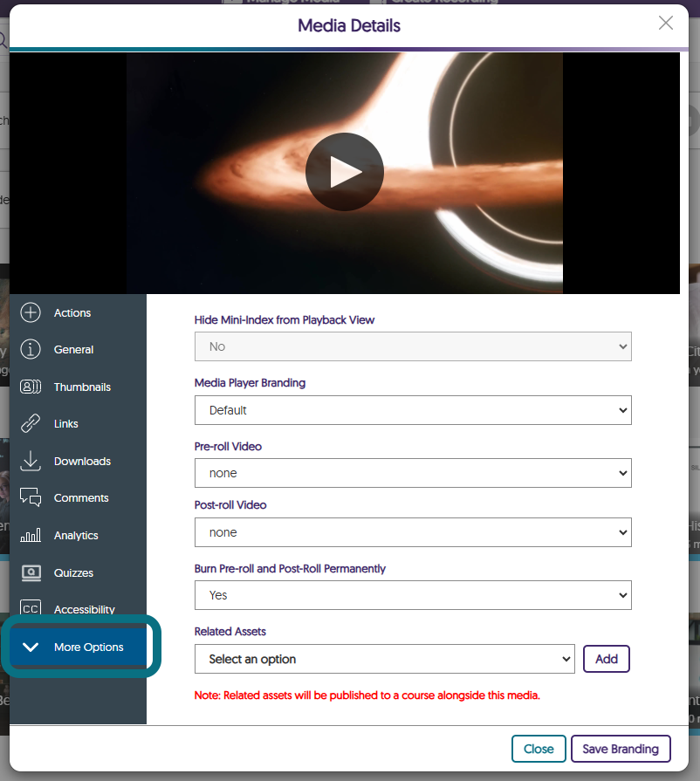Click the Thumbnails sidebar icon

pos(31,387)
